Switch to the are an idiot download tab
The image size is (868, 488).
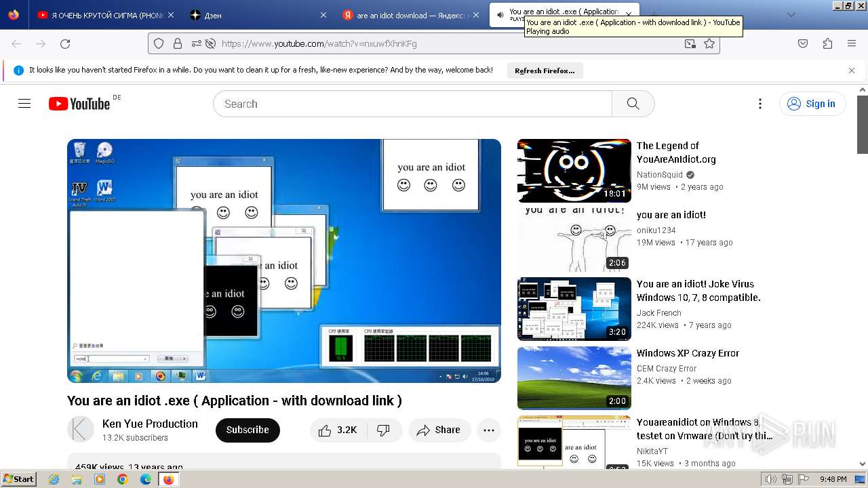click(x=411, y=15)
